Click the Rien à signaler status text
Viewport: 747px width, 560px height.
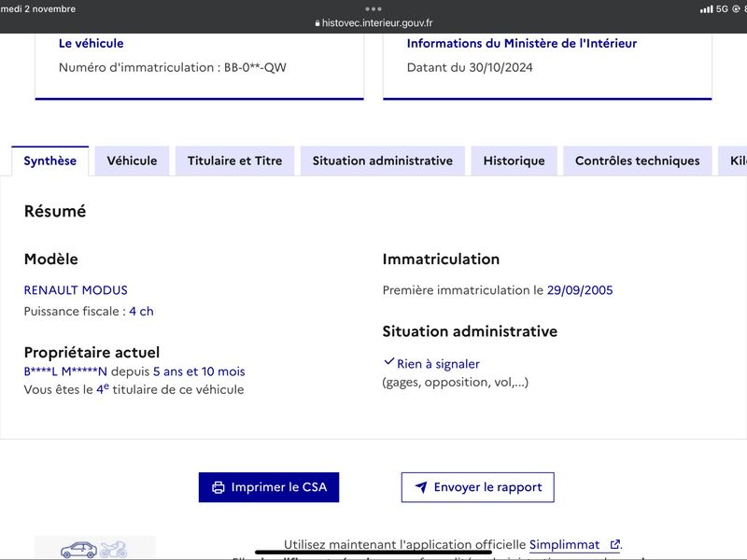click(x=438, y=364)
